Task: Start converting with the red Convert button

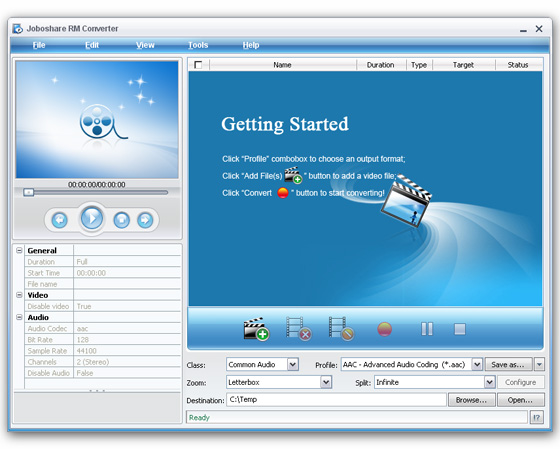Action: tap(385, 329)
